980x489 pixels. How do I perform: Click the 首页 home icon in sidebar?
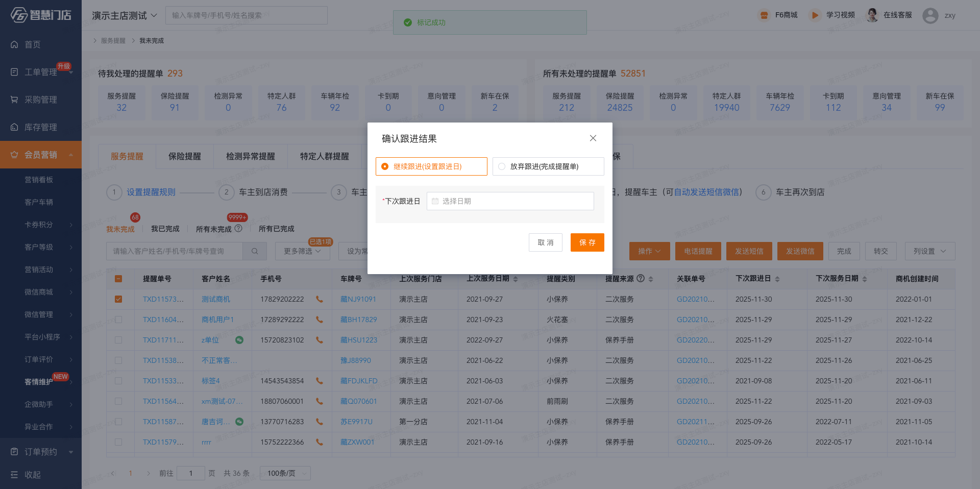click(x=14, y=45)
